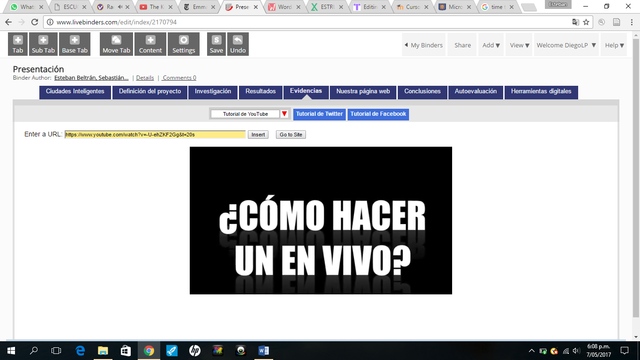Screen dimensions: 640x360
Task: Add a new Tab in LiveBinders toolbar
Action: 18,44
